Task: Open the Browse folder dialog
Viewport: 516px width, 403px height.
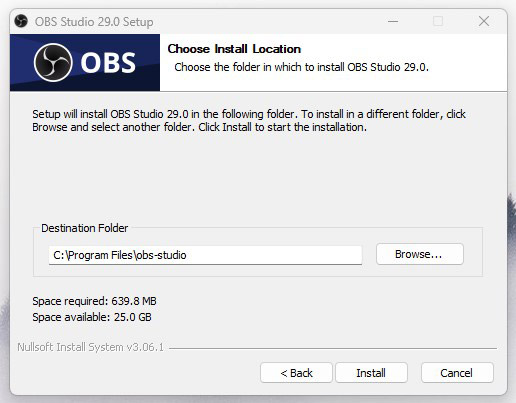Action: [420, 254]
